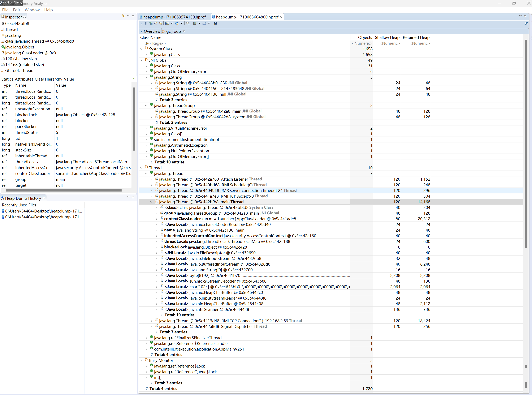Select the blockerLock attribute row in Inspector

pos(66,115)
